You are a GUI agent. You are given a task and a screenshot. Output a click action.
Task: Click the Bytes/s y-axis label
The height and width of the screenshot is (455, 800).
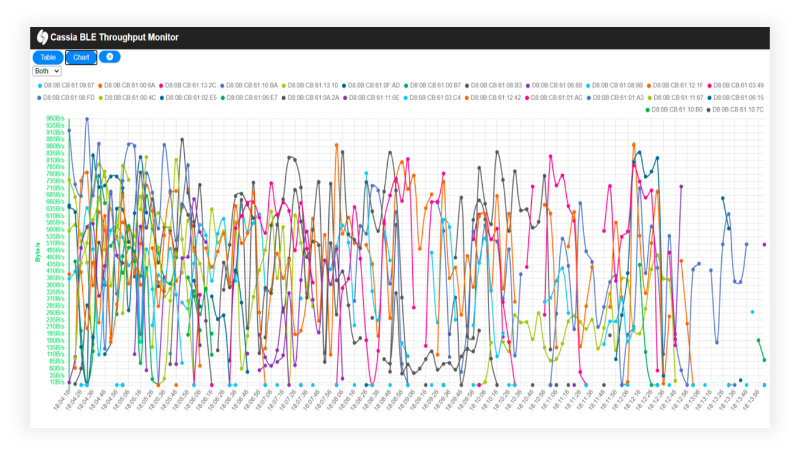(37, 250)
